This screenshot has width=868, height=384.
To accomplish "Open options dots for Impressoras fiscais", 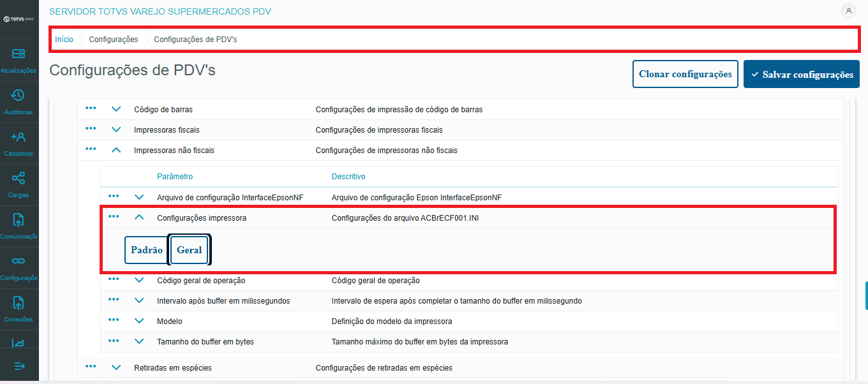I will pyautogui.click(x=91, y=129).
